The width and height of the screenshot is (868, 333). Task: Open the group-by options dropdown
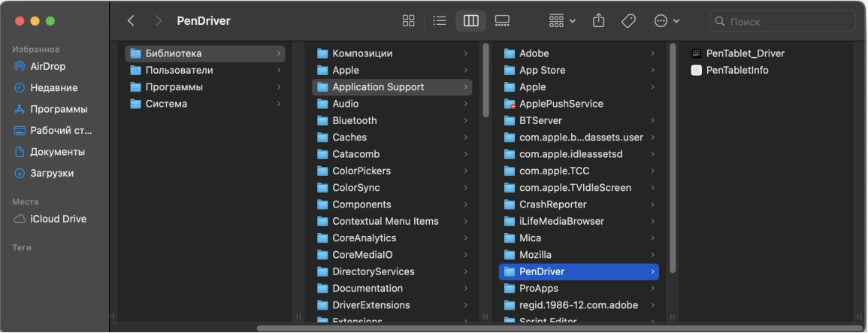click(561, 21)
